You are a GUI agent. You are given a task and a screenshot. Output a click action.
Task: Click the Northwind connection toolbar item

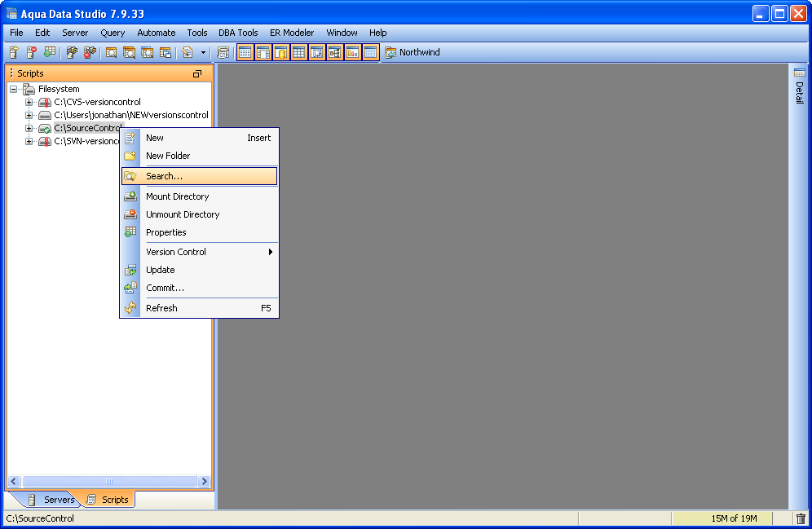coord(413,52)
